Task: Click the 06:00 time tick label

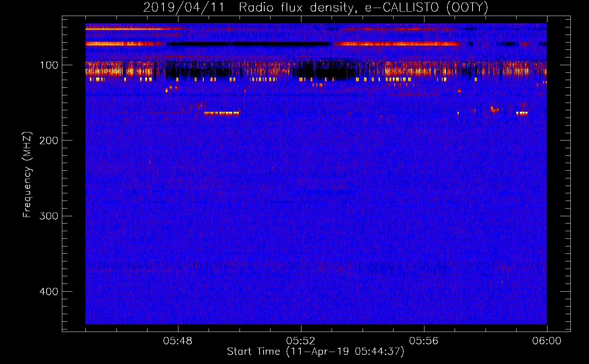Action: point(547,341)
